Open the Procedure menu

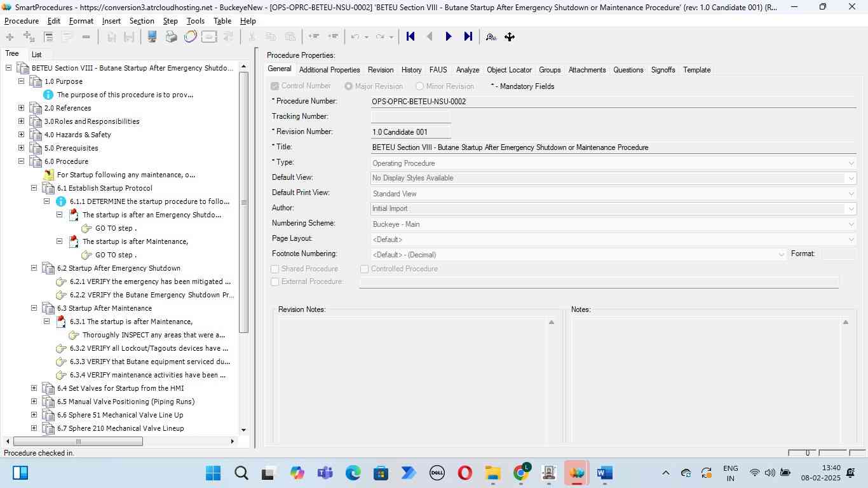point(22,21)
